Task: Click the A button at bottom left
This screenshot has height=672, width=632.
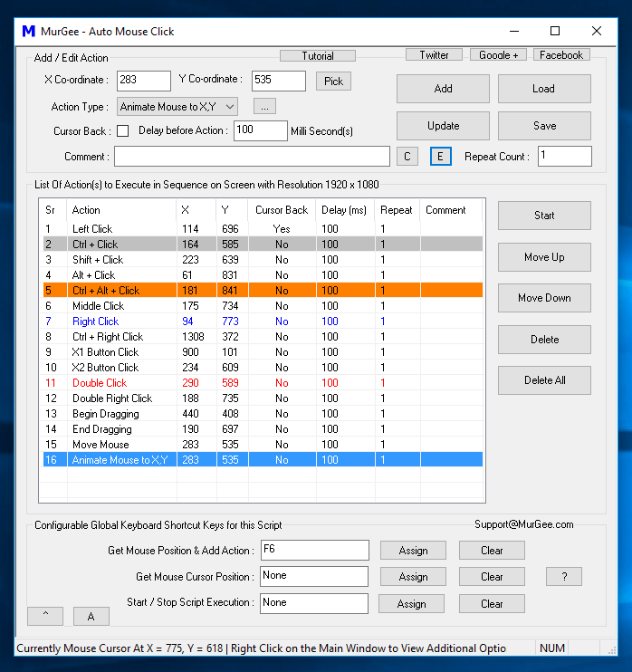Action: (x=91, y=616)
